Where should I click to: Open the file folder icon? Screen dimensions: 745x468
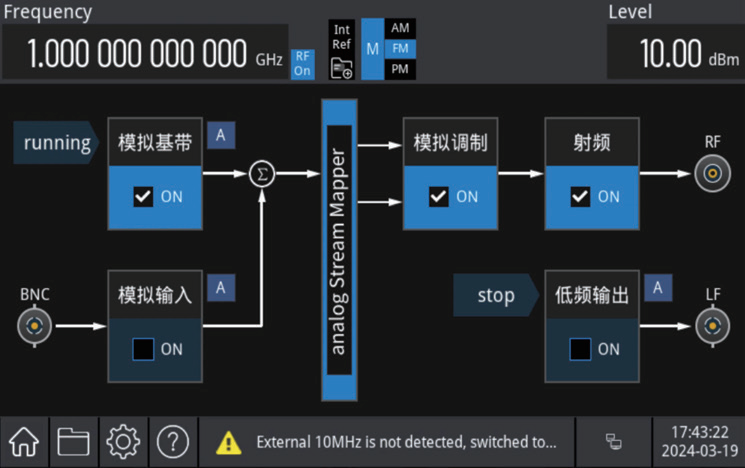[x=73, y=442]
